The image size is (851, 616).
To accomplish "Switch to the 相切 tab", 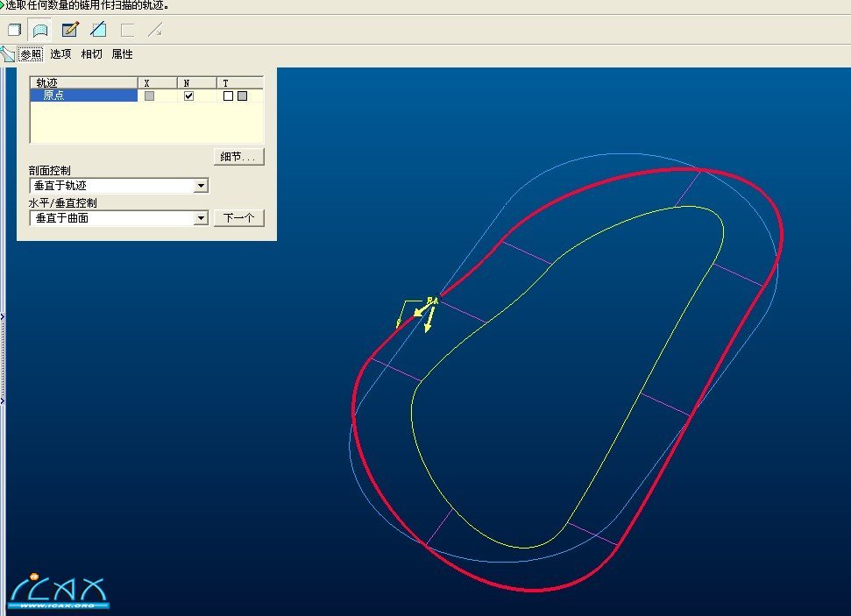I will coord(91,54).
